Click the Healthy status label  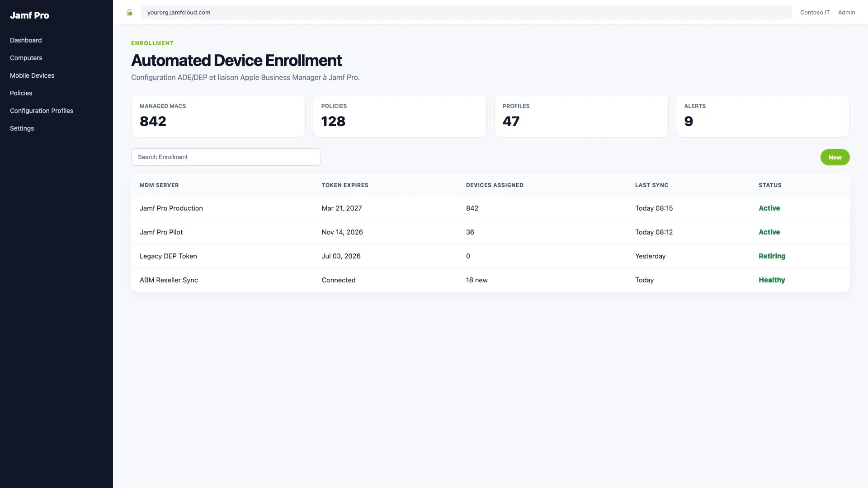772,280
